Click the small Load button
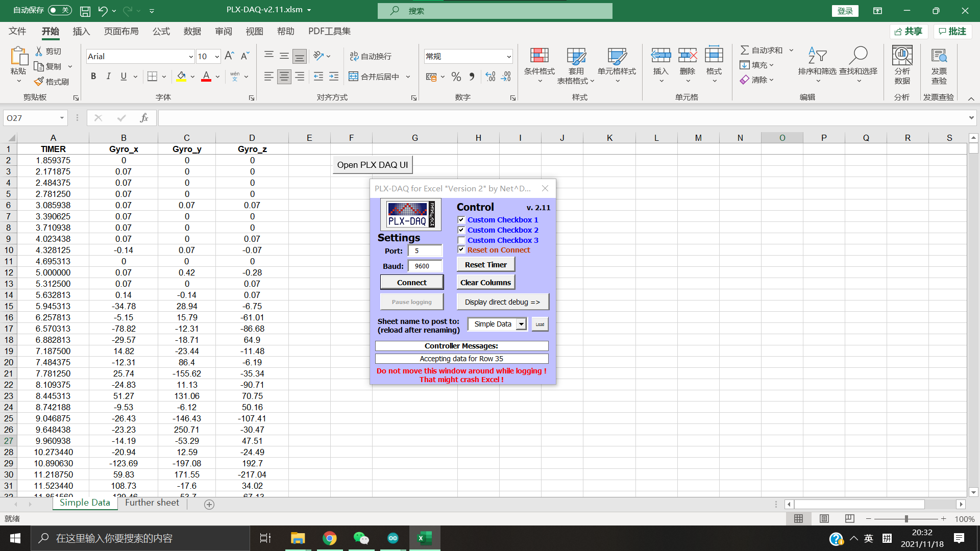 [540, 324]
